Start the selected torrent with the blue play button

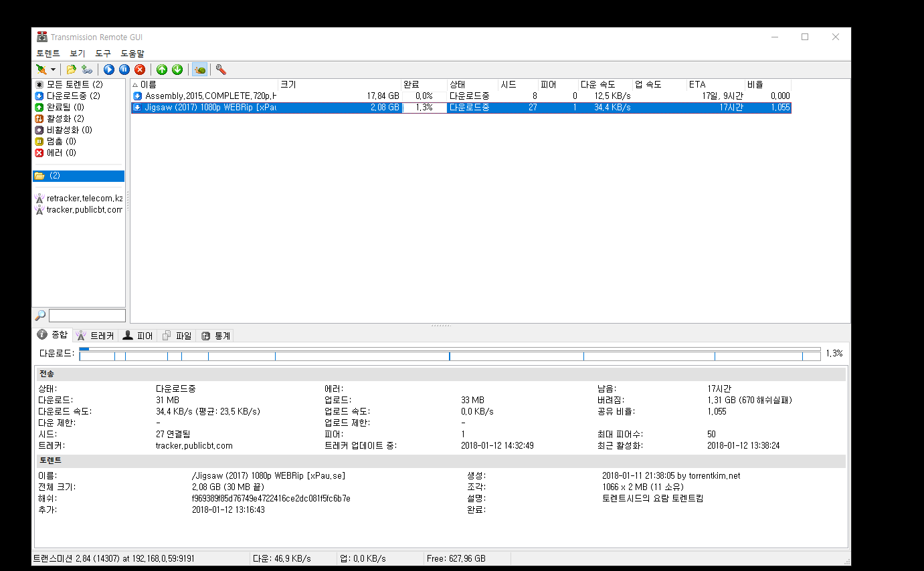click(109, 70)
